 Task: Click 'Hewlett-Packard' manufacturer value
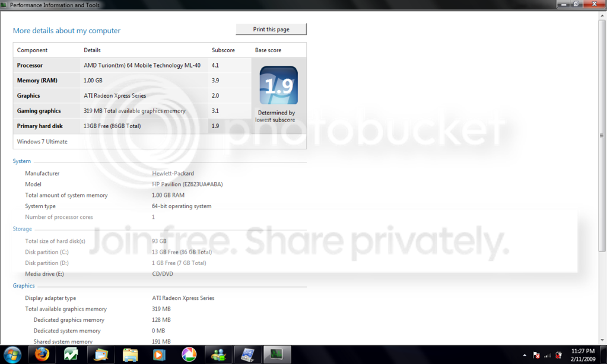point(173,173)
